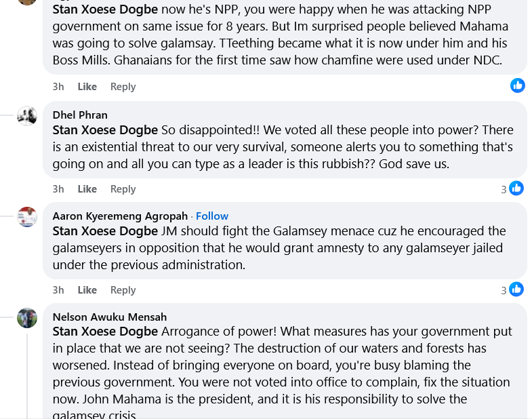
Task: Follow Aaron Kyeremeng Agropah
Action: point(212,216)
